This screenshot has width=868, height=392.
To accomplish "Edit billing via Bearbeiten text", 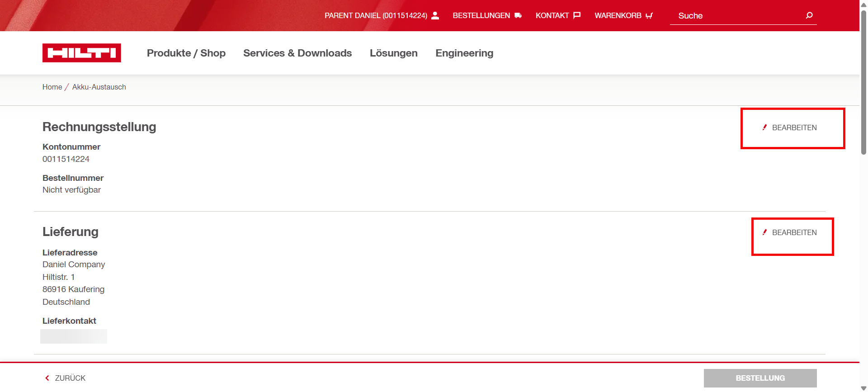I will tap(794, 128).
